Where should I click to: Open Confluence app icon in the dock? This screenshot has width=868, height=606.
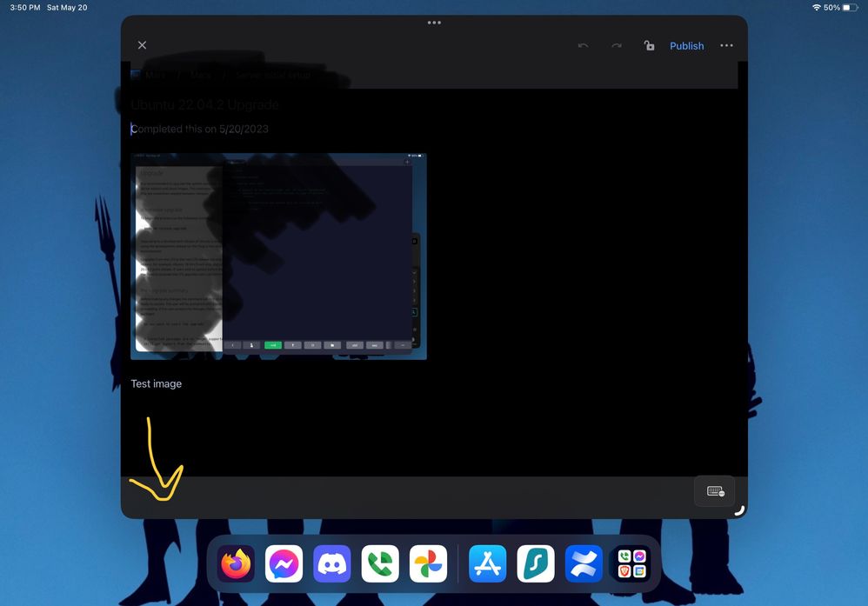click(584, 563)
